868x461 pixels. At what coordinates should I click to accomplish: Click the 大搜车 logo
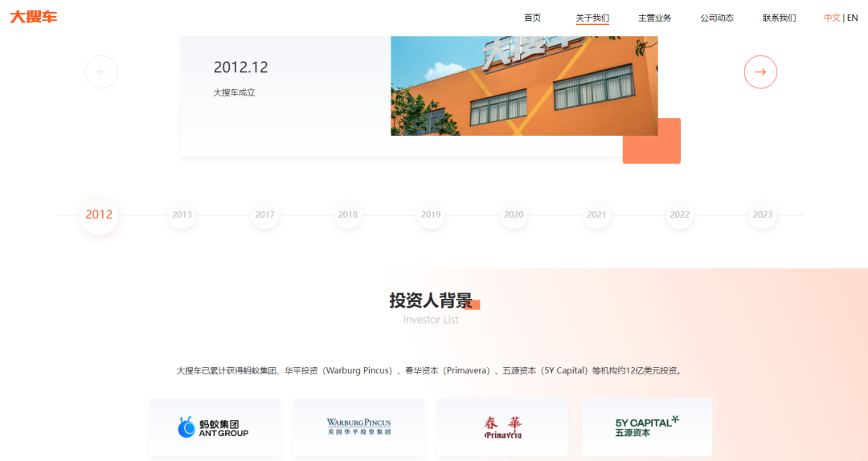pos(33,17)
